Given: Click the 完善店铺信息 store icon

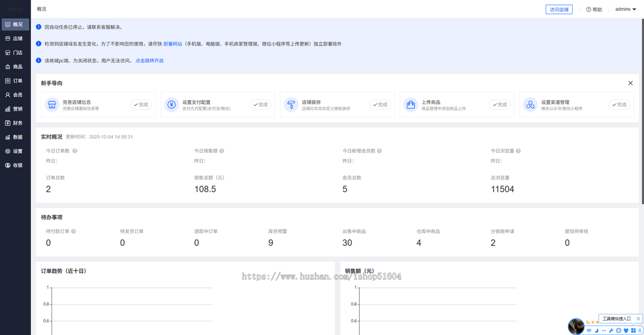Looking at the screenshot, I should 52,105.
